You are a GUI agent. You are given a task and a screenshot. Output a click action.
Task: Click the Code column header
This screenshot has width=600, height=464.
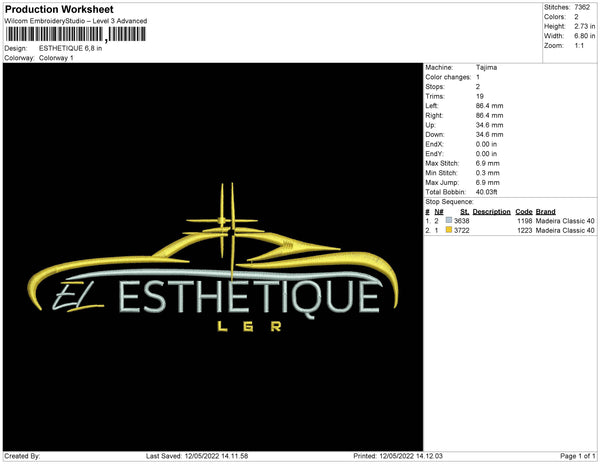(523, 212)
